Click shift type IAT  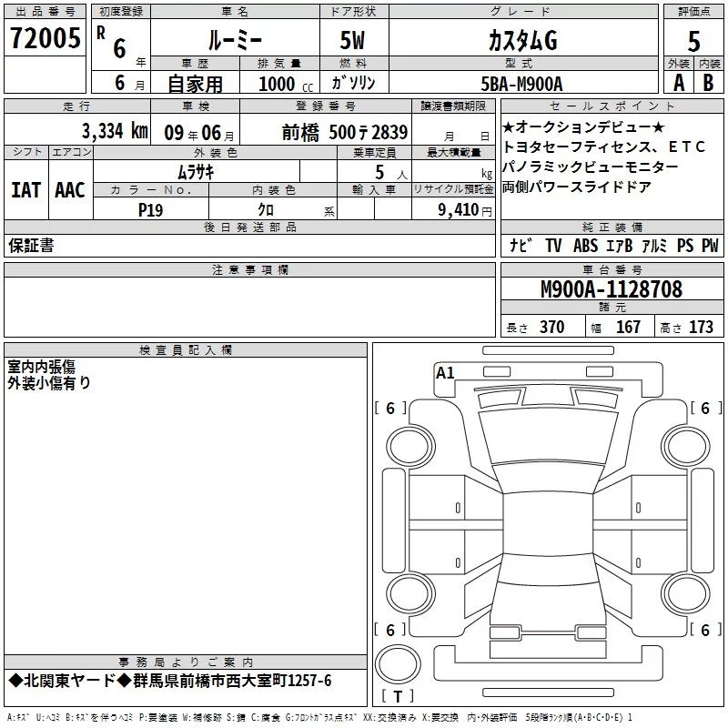coord(26,190)
